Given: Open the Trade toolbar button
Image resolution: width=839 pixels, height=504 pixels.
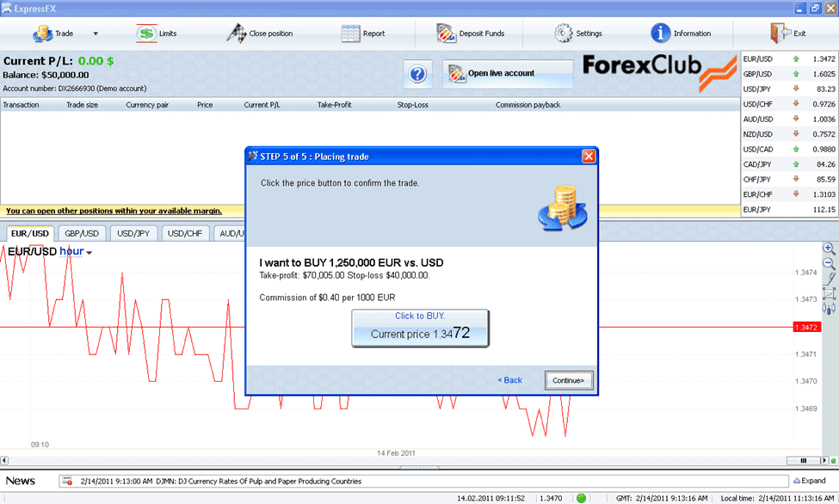Looking at the screenshot, I should coord(53,34).
